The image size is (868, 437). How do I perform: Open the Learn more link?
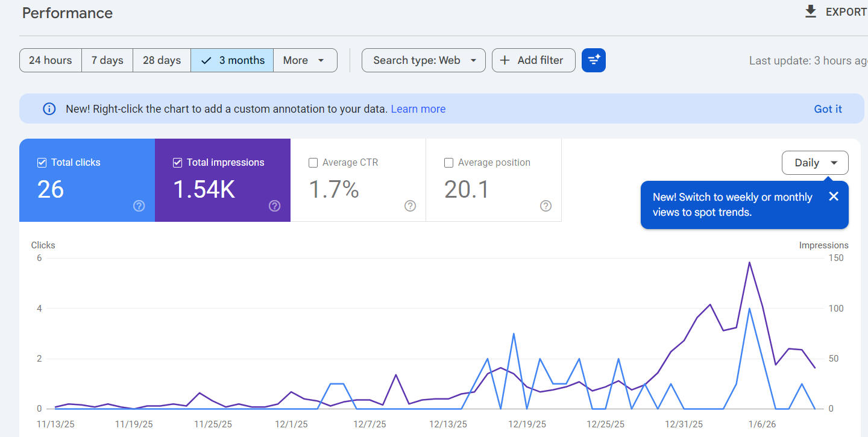418,109
